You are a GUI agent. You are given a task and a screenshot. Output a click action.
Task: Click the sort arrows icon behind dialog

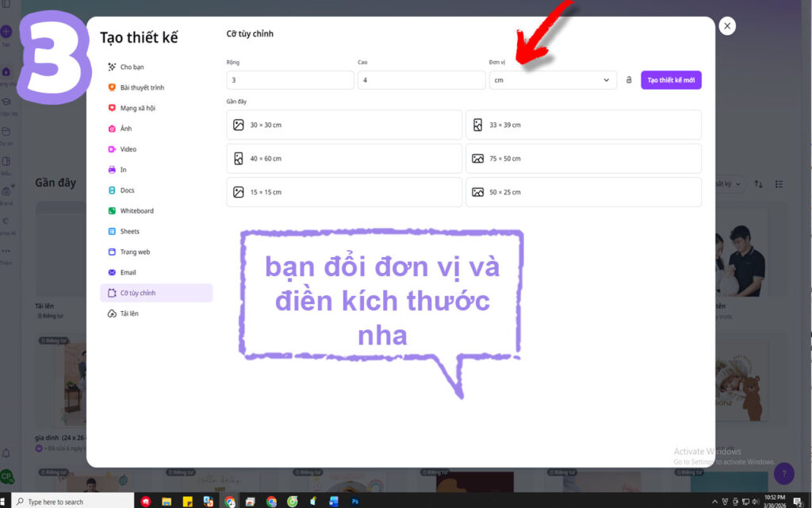[758, 184]
